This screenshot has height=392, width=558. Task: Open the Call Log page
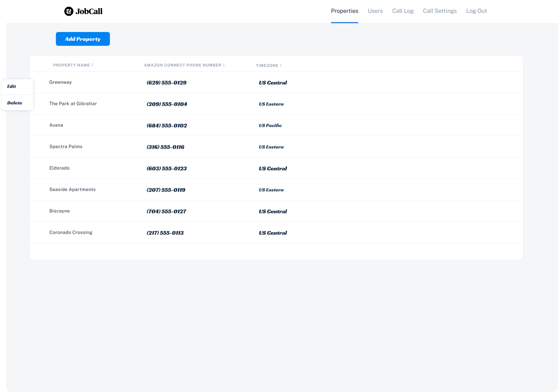(403, 11)
